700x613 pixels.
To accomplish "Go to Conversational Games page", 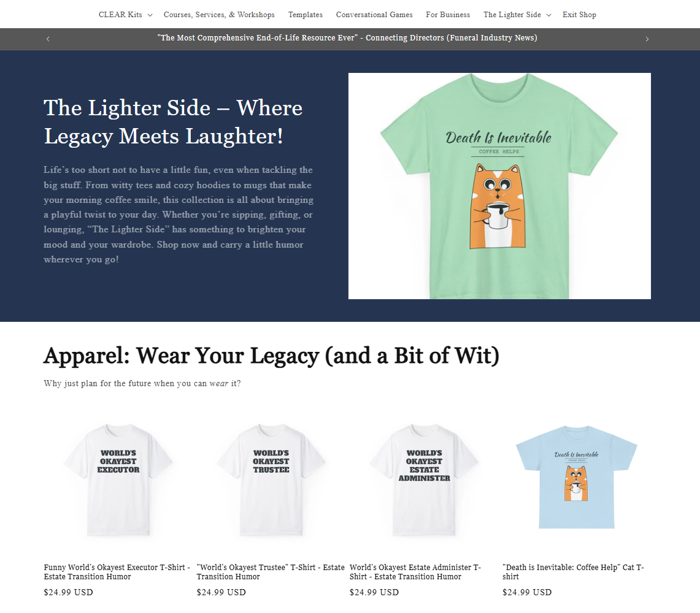I will coord(374,15).
